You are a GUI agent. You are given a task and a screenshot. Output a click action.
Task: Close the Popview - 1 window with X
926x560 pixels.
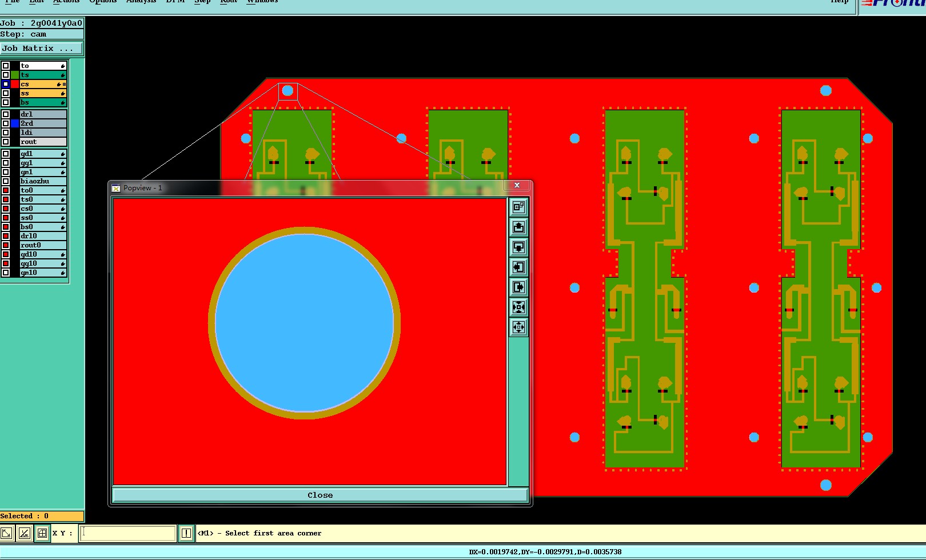tap(517, 185)
